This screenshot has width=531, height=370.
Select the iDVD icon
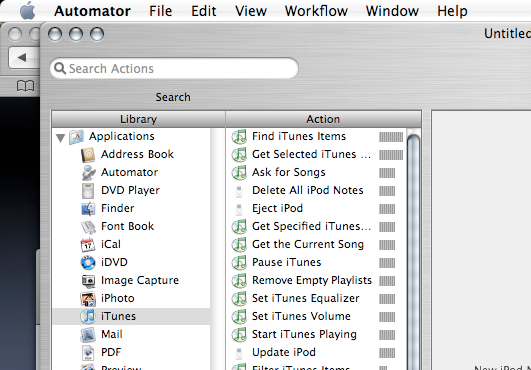[88, 263]
